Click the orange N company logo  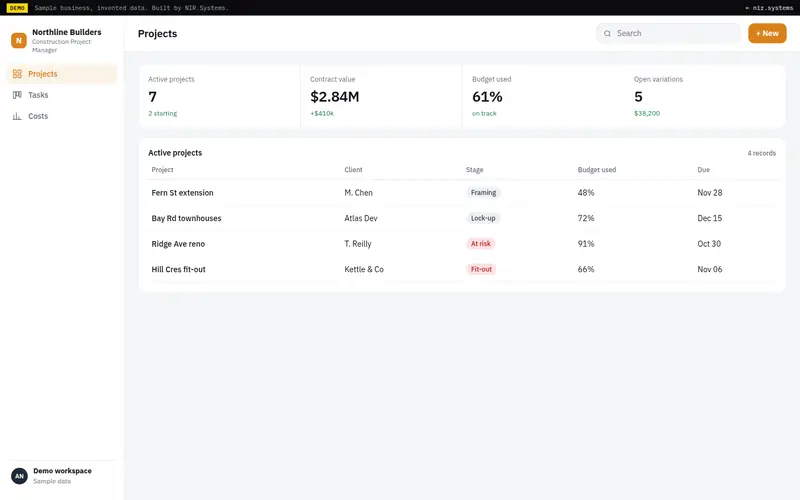coord(19,40)
